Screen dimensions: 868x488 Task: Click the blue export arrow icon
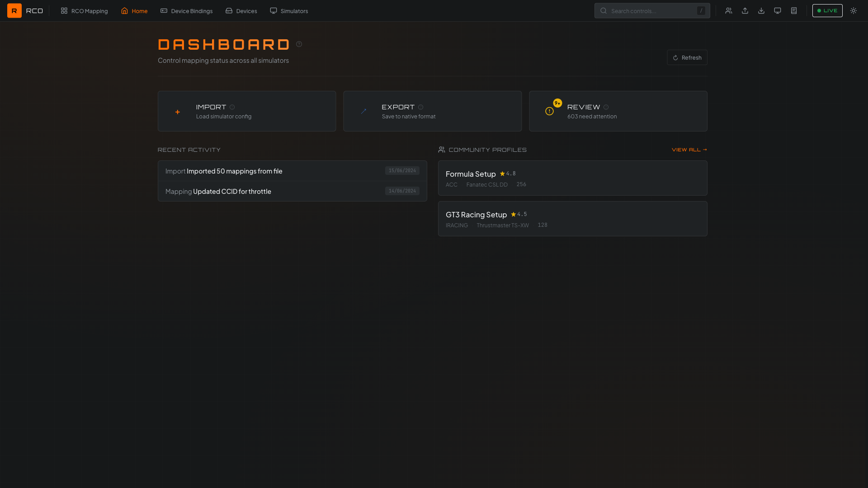[x=363, y=111]
